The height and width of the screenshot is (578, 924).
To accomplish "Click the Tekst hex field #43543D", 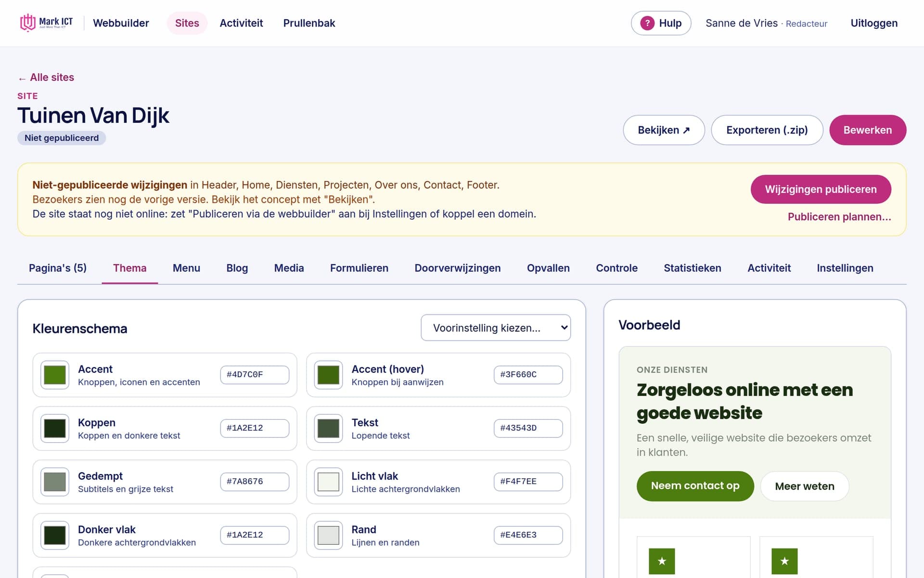I will pos(528,428).
